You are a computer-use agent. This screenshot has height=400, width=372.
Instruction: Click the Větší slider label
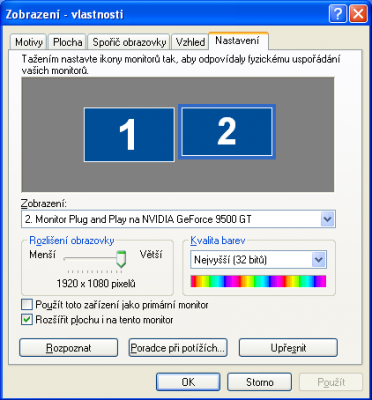click(x=151, y=255)
